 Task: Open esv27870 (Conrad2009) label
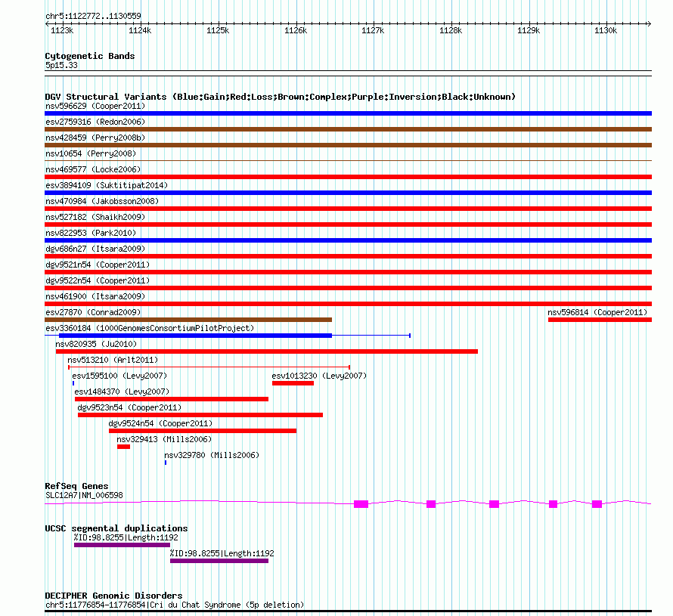93,312
